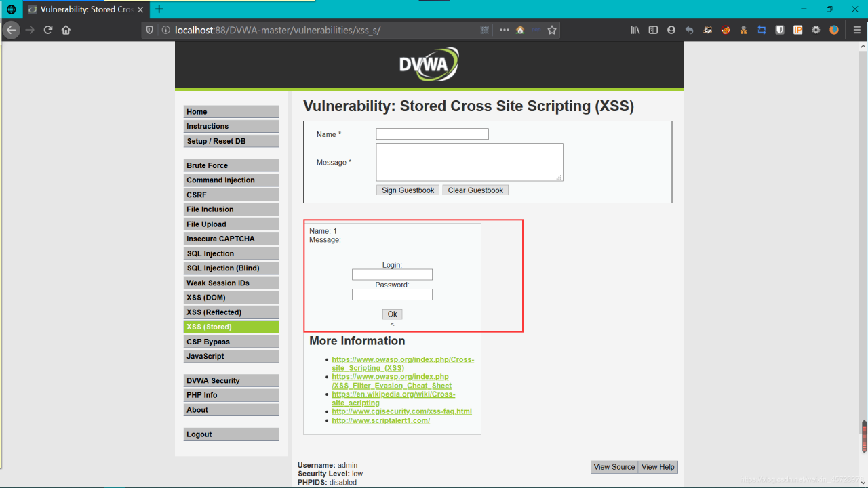Open the Wikipedia Cross-site scripting link
This screenshot has width=868, height=488.
click(393, 399)
